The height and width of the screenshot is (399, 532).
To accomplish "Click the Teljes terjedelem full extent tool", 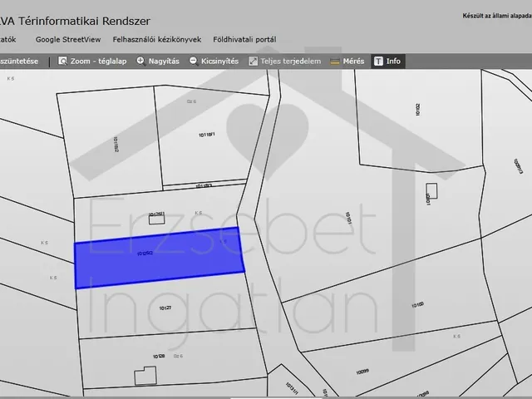I will (x=284, y=61).
